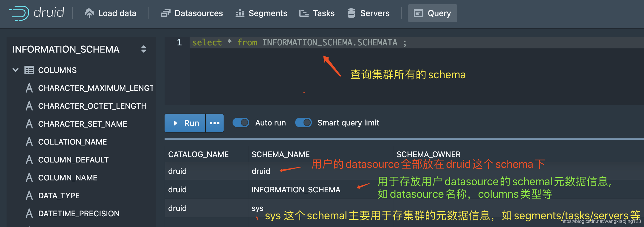Image resolution: width=644 pixels, height=227 pixels.
Task: Click the INFORMATION_SCHEMA result cell
Action: click(296, 190)
